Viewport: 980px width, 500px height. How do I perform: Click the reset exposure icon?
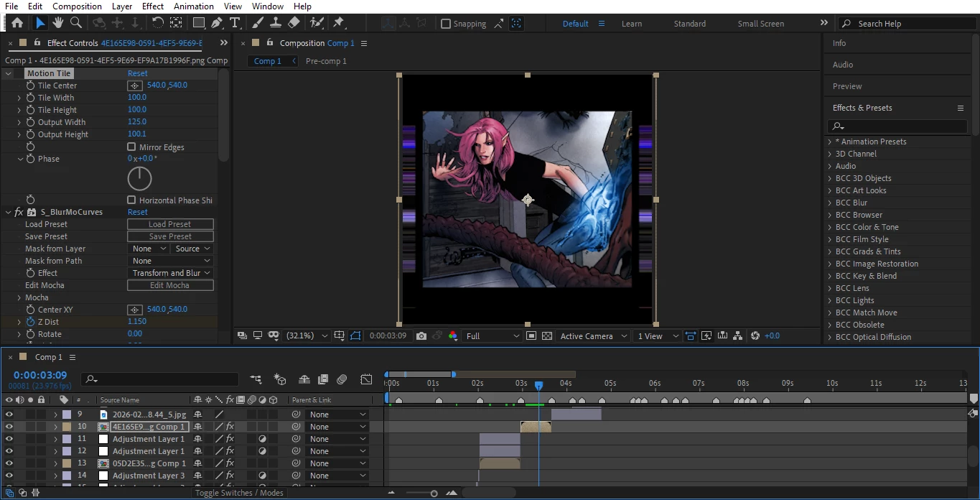coord(755,335)
